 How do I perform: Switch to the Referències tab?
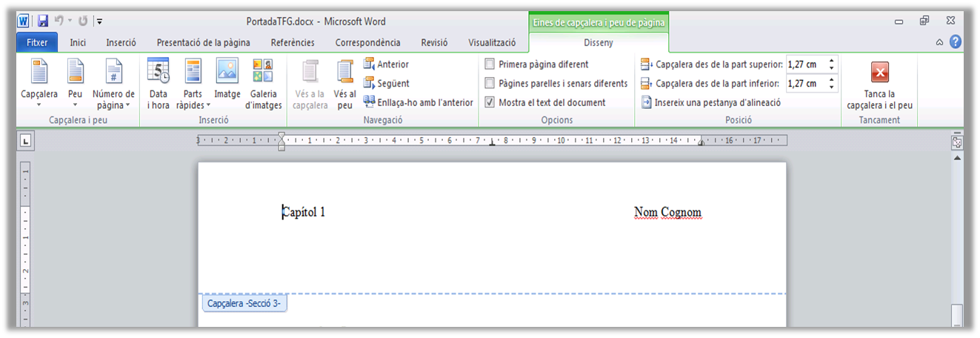(x=293, y=43)
